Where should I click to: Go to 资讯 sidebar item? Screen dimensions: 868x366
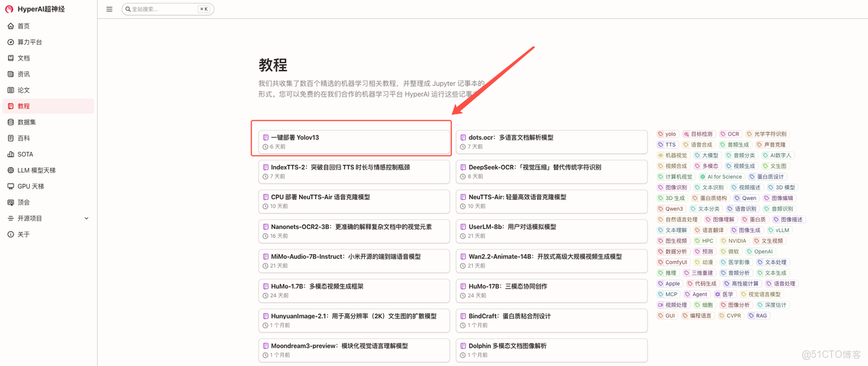point(48,74)
